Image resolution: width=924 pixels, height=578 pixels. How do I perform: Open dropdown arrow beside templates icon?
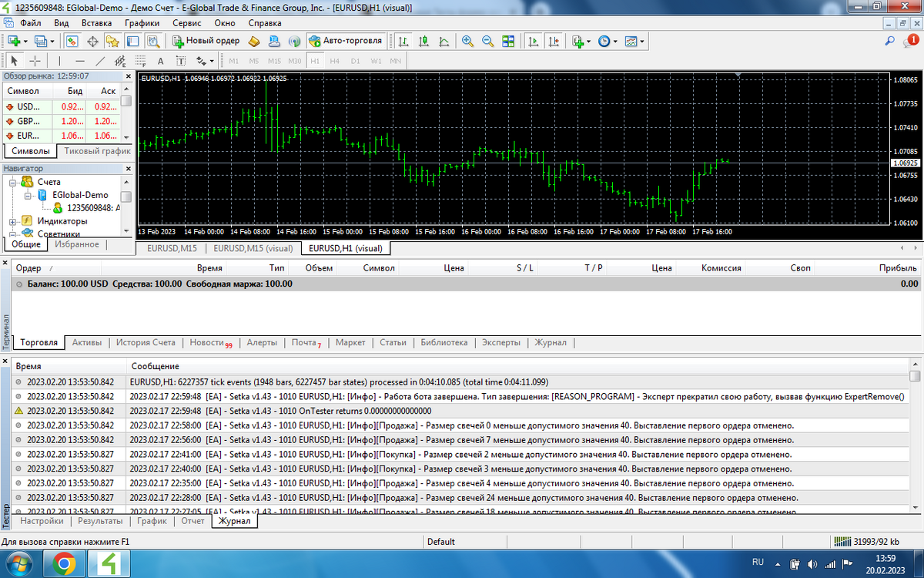[642, 41]
